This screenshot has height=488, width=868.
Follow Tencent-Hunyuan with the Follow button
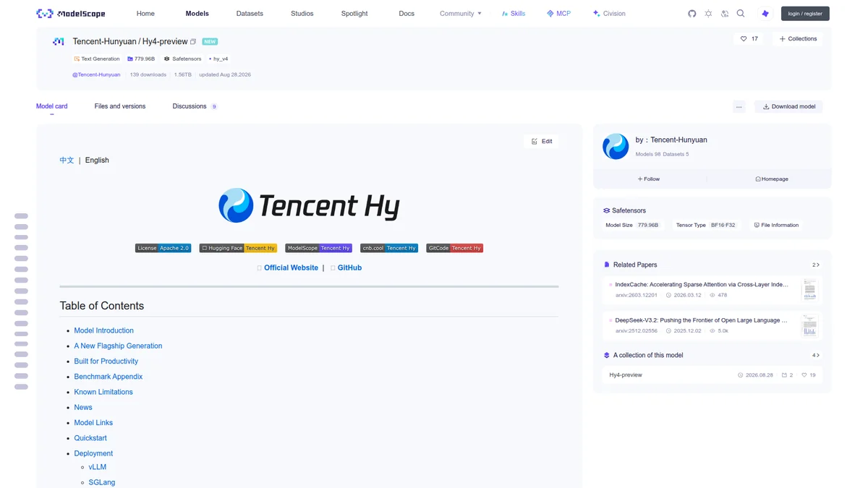649,179
